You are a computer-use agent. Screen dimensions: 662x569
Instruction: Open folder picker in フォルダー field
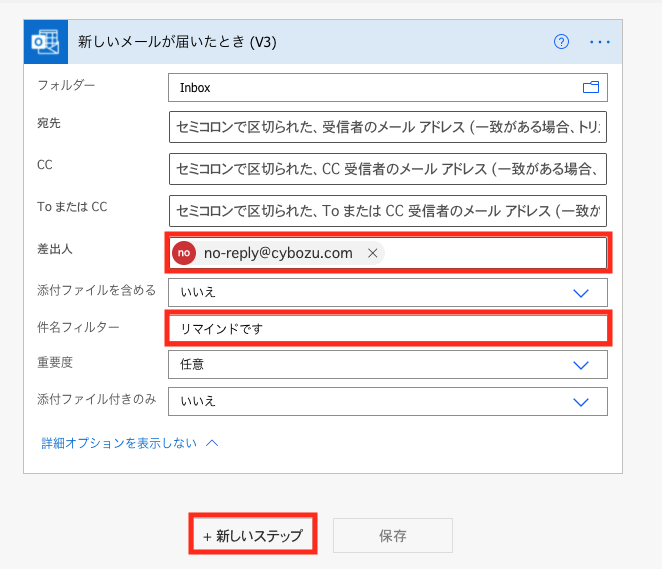[591, 87]
